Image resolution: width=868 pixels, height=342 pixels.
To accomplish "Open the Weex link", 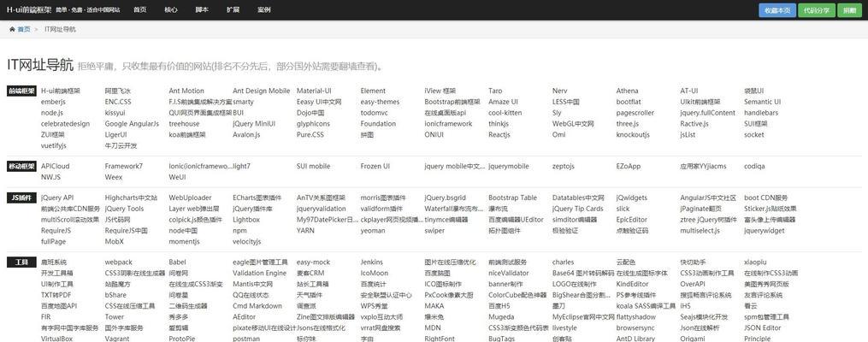I will [114, 177].
